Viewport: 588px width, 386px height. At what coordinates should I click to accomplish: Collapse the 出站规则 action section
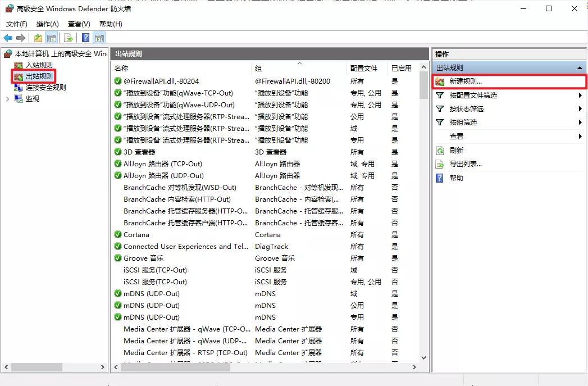[581, 68]
